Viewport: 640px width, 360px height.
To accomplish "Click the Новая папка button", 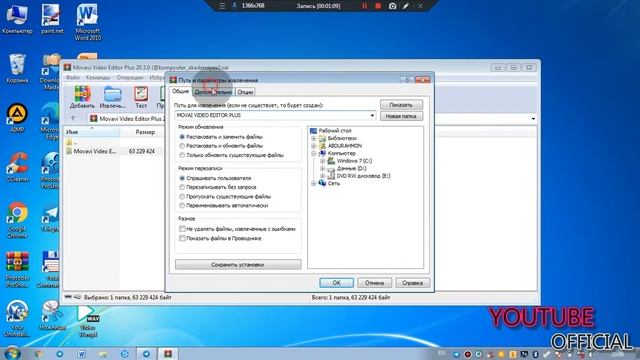I will [x=401, y=116].
